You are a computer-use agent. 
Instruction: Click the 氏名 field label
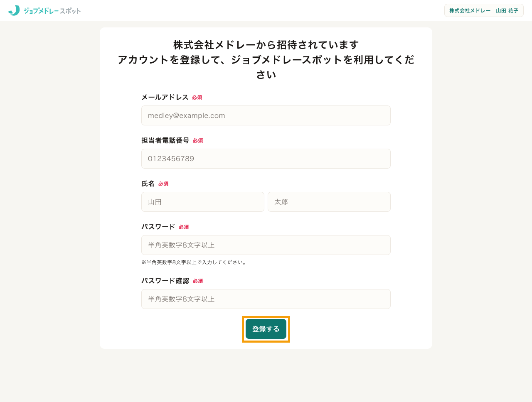[x=148, y=184]
